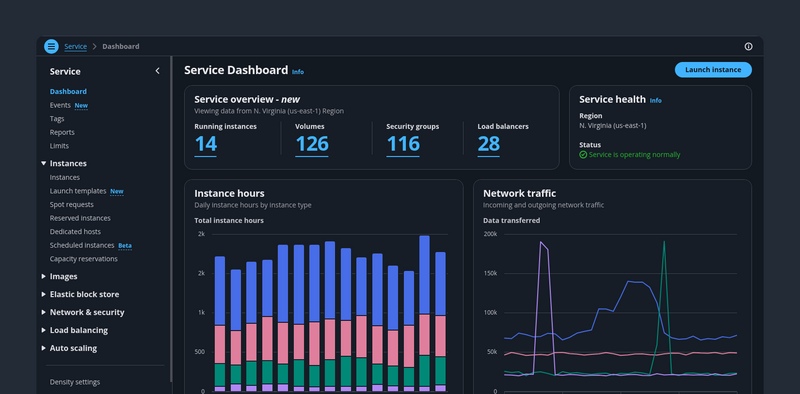The height and width of the screenshot is (394, 800).
Task: Click the purple spike peak in Network traffic
Action: pyautogui.click(x=540, y=242)
